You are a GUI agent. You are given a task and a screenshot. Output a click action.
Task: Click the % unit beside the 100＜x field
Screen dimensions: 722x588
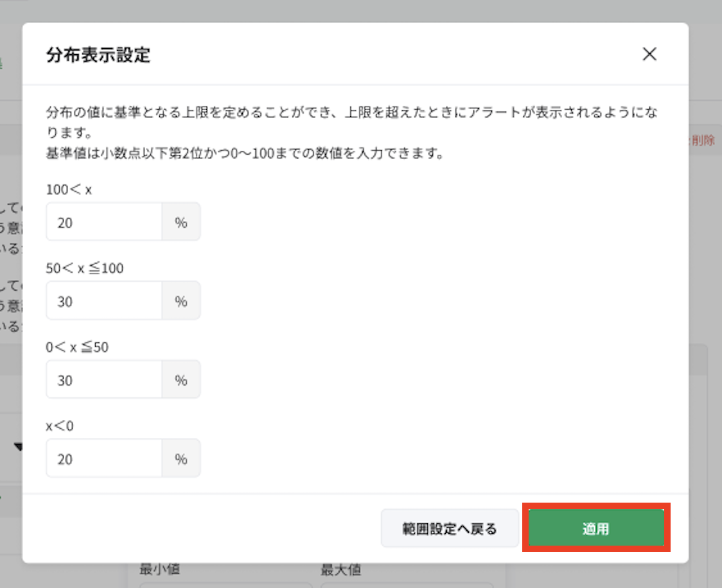pos(180,221)
